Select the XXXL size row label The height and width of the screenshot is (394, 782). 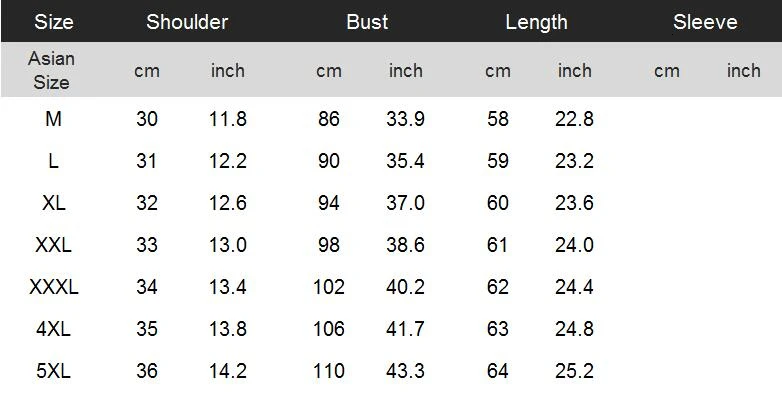coord(53,287)
